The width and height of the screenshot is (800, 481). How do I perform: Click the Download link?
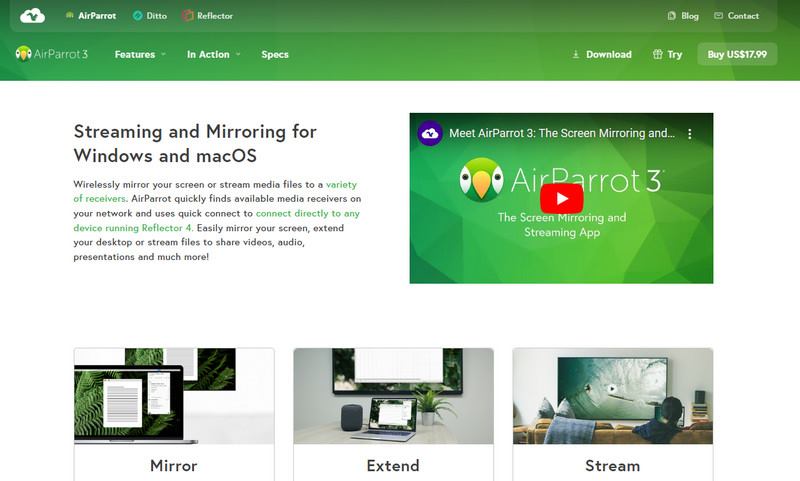pyautogui.click(x=609, y=55)
